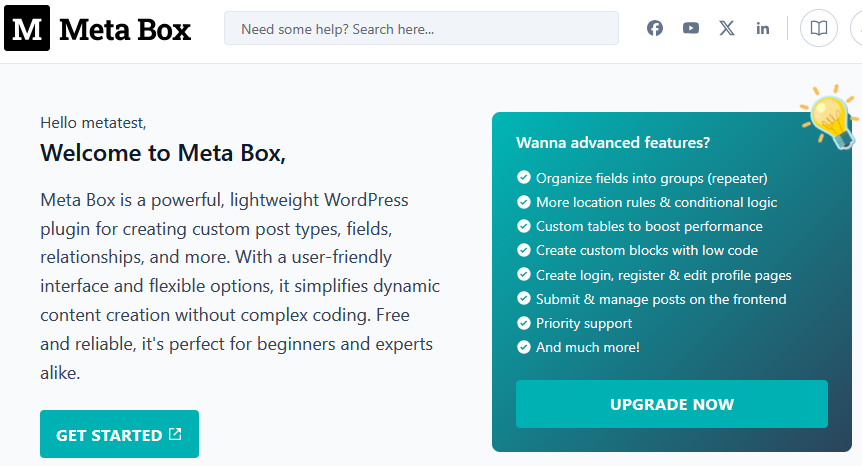The image size is (862, 466).
Task: Click checkmark beside Organize fields into groups
Action: [x=523, y=178]
